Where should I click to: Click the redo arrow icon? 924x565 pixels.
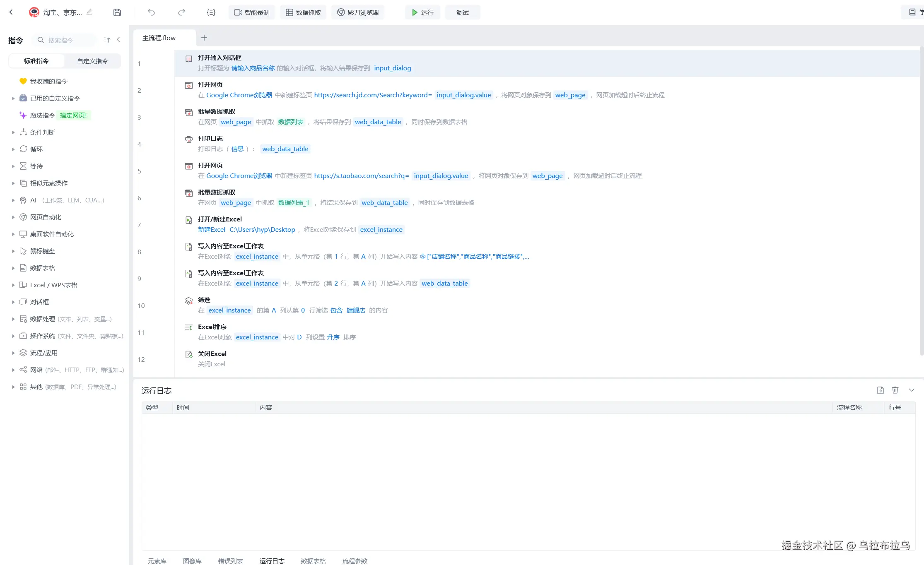click(x=181, y=12)
